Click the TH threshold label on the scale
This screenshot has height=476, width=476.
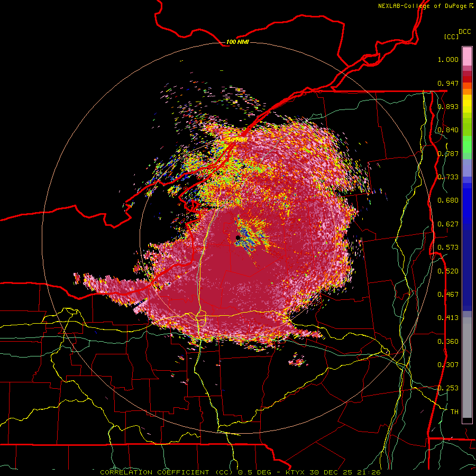tap(454, 411)
